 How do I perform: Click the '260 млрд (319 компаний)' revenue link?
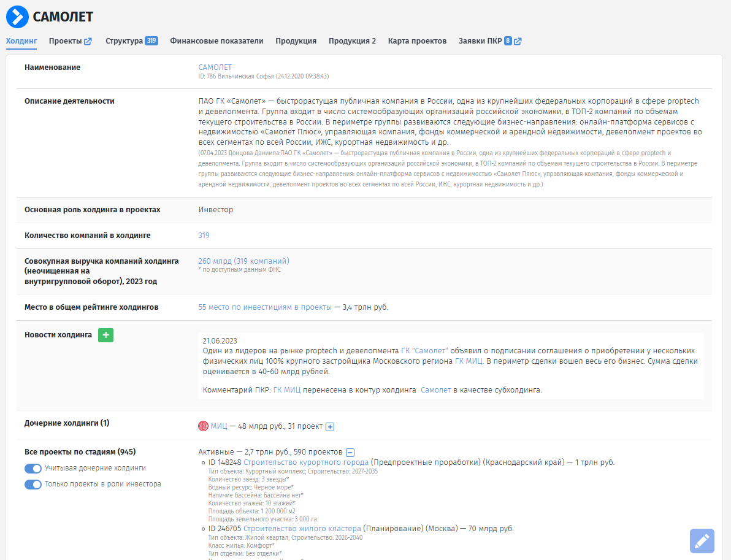(243, 261)
